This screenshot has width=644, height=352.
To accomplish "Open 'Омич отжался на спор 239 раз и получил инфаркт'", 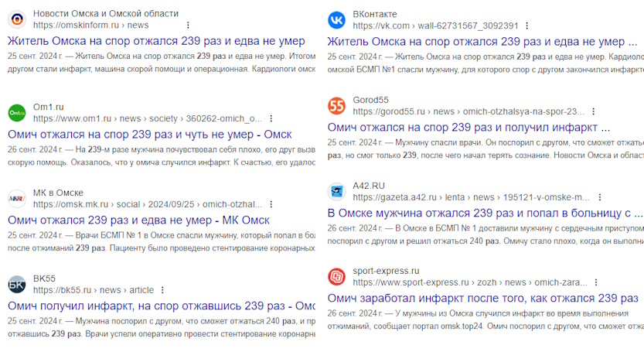I will tap(469, 128).
